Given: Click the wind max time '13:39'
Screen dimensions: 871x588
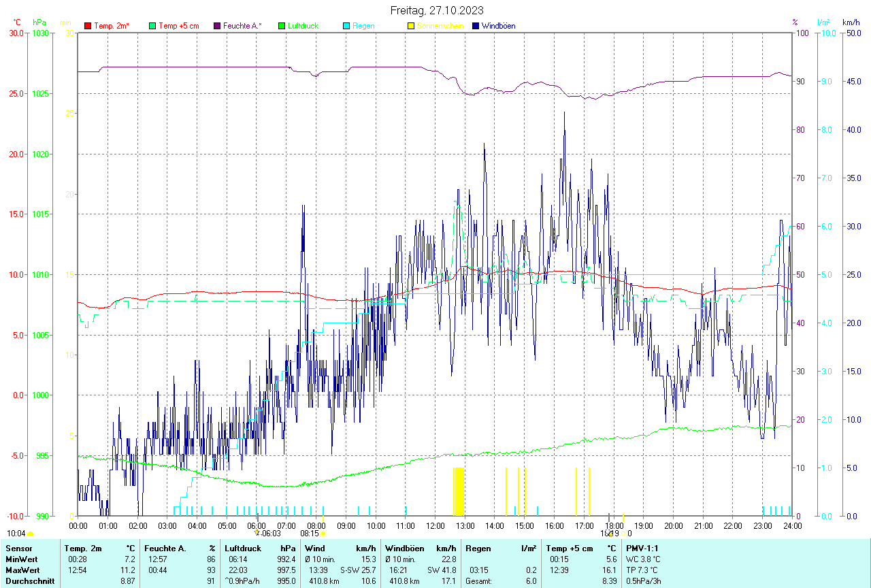Looking at the screenshot, I should (318, 570).
